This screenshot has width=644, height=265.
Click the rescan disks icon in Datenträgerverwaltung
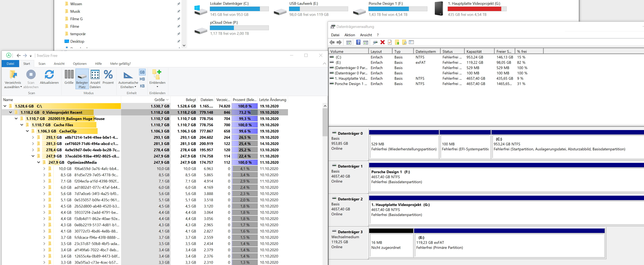click(x=375, y=42)
